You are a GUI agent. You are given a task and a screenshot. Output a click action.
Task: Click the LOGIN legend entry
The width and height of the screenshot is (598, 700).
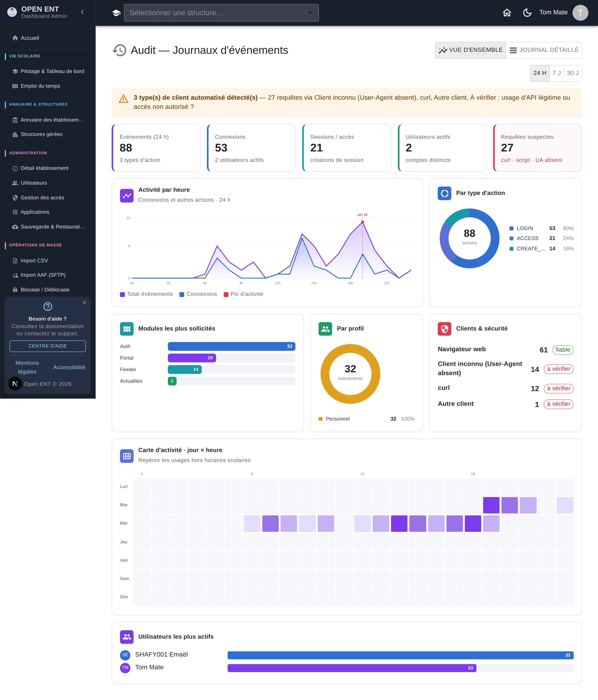coord(541,228)
